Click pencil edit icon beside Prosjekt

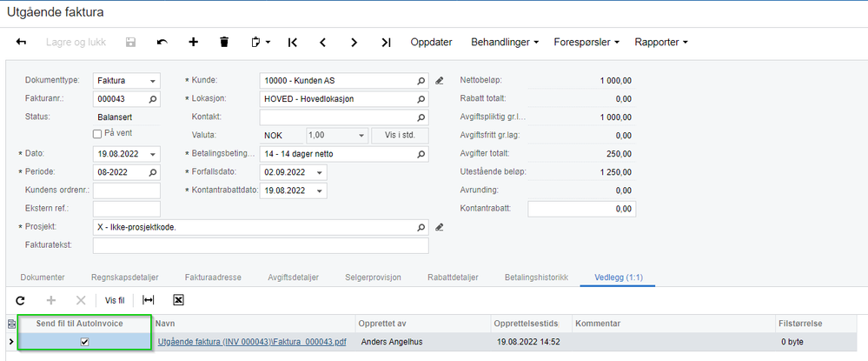440,227
